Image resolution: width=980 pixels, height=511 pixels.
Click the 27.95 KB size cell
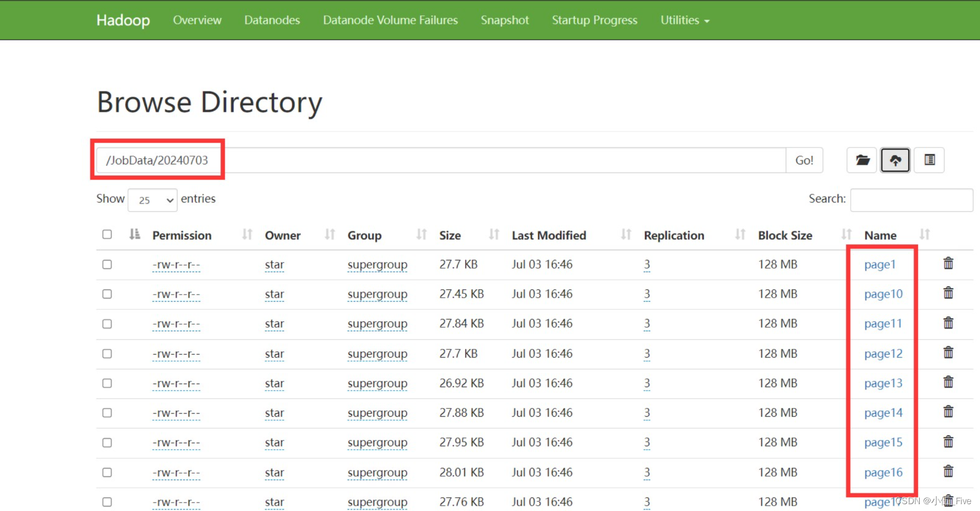click(462, 442)
